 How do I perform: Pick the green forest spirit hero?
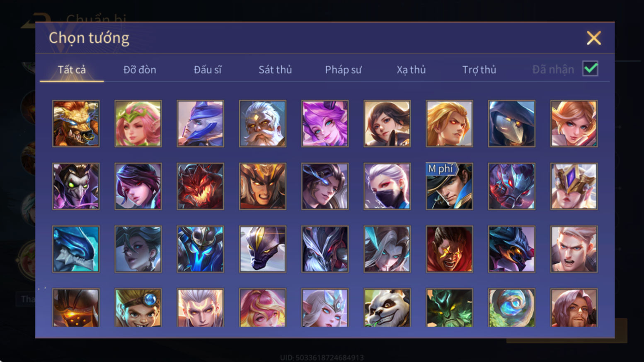click(449, 308)
